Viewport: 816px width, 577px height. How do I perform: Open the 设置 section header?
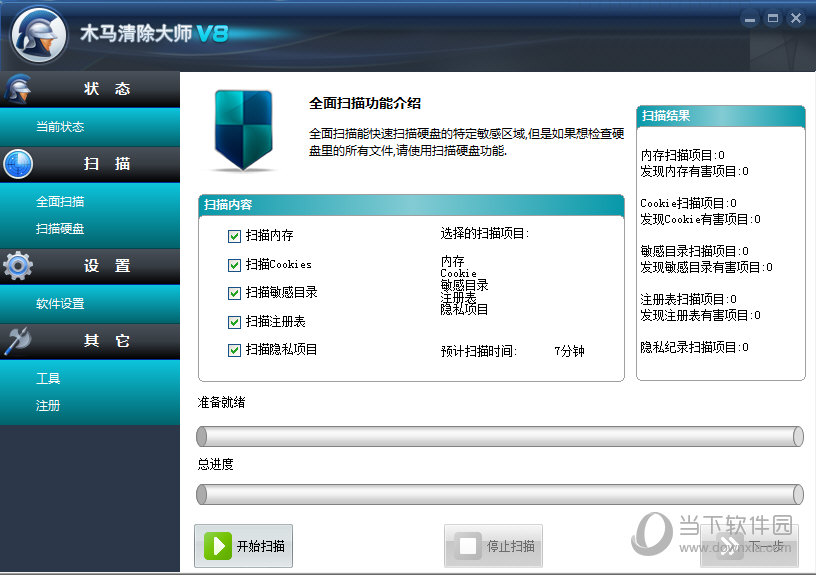[x=90, y=265]
